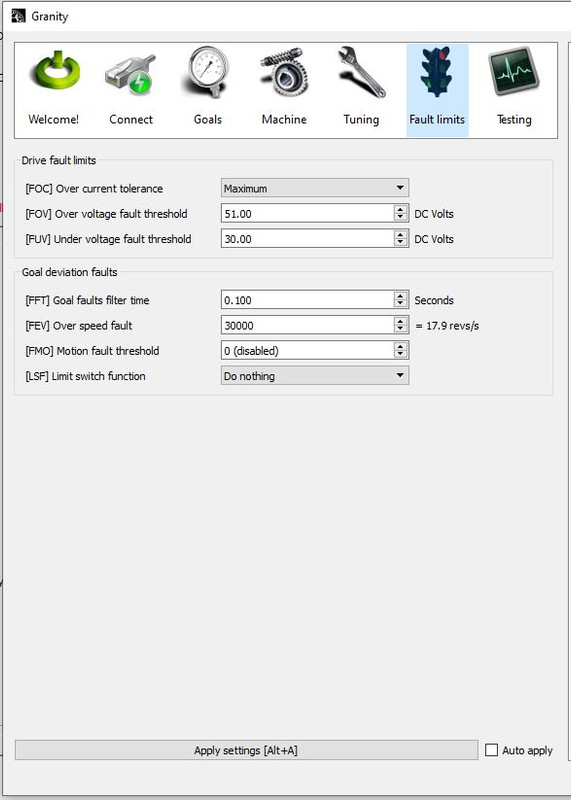Click the Drive fault limits group title
The height and width of the screenshot is (800, 571).
pos(59,160)
